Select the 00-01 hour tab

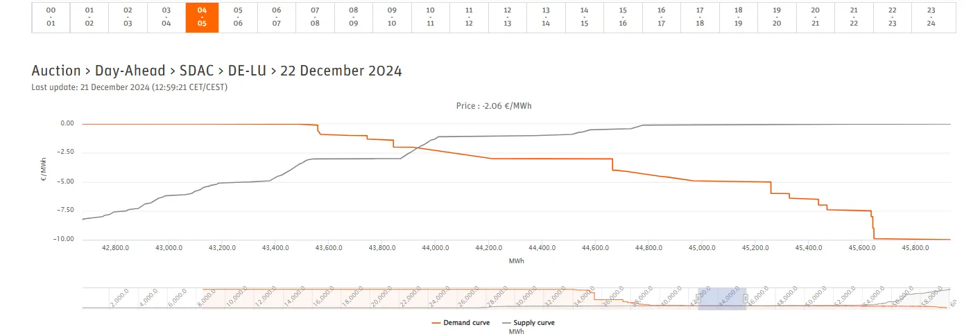51,17
